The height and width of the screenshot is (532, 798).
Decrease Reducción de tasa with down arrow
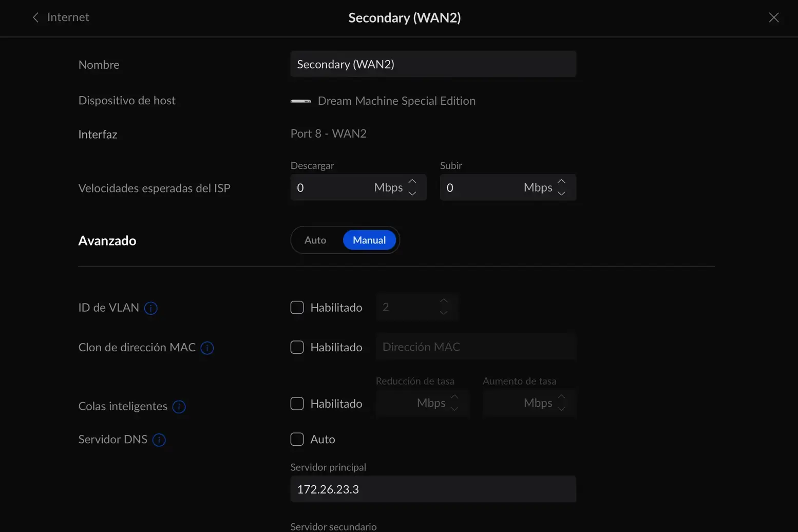tap(454, 409)
